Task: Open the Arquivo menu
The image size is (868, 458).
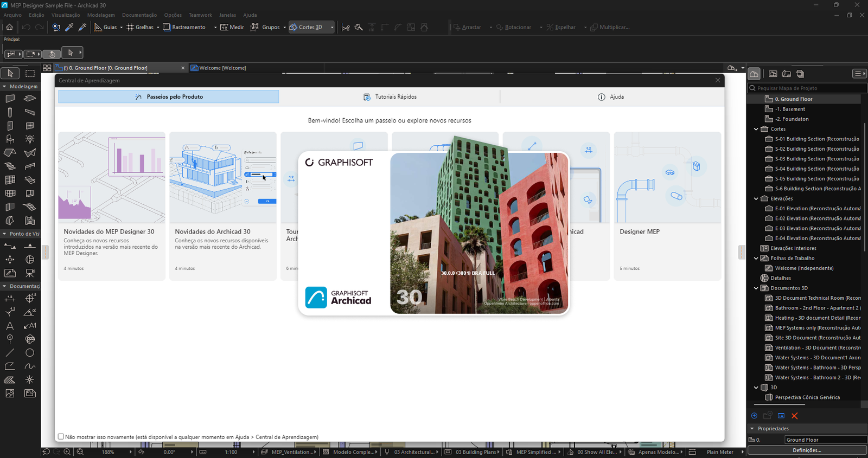Action: pos(12,15)
